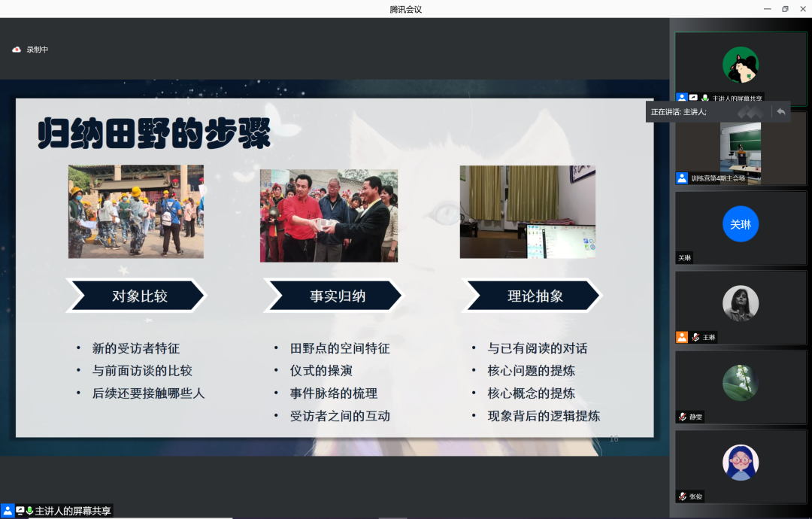This screenshot has height=519, width=812.
Task: Click muted microphone icon beside 静雯
Action: pyautogui.click(x=682, y=417)
